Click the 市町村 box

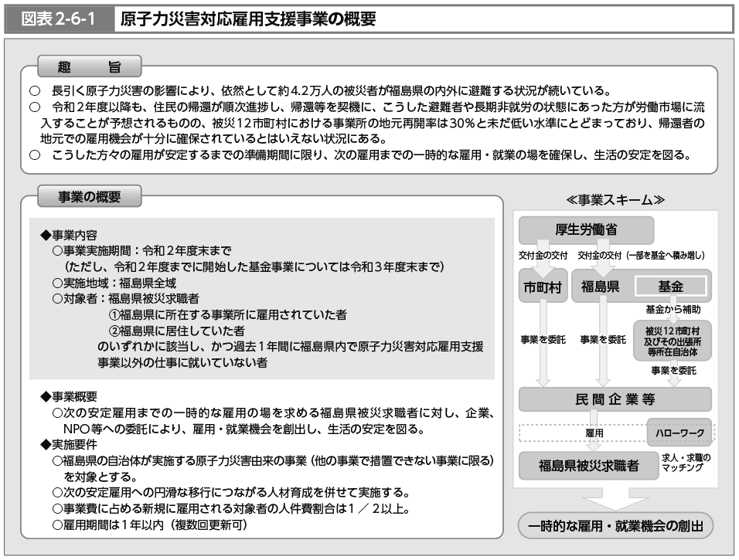click(542, 286)
